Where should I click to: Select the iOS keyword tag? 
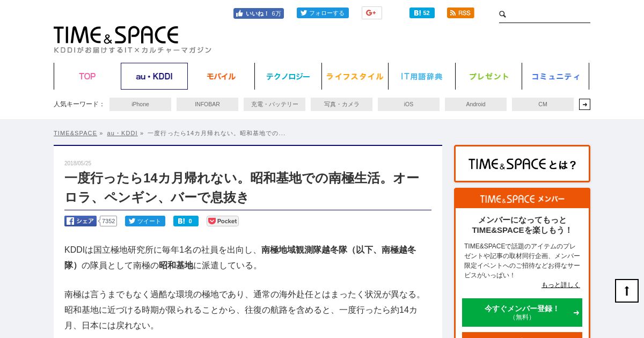click(408, 104)
